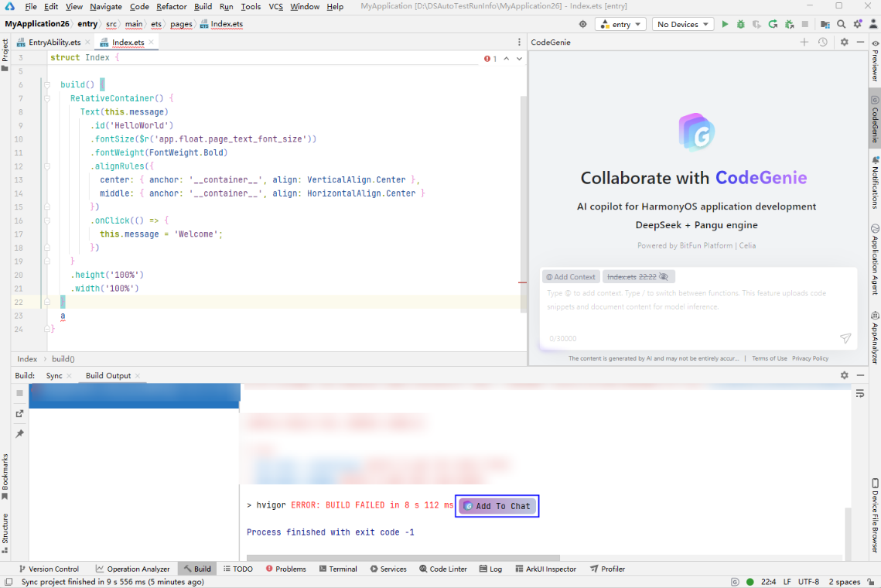Open Profiler tool window
Screen dimensions: 881x588
[x=607, y=569]
